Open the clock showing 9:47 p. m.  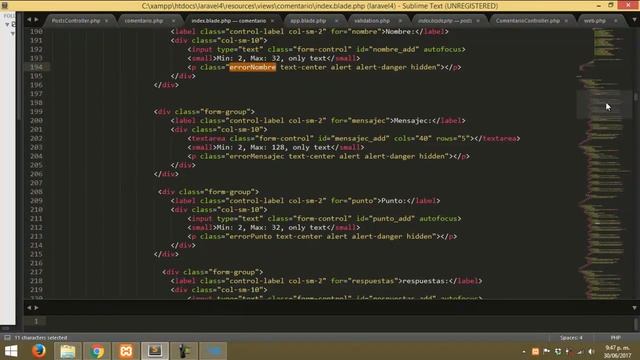coord(617,351)
